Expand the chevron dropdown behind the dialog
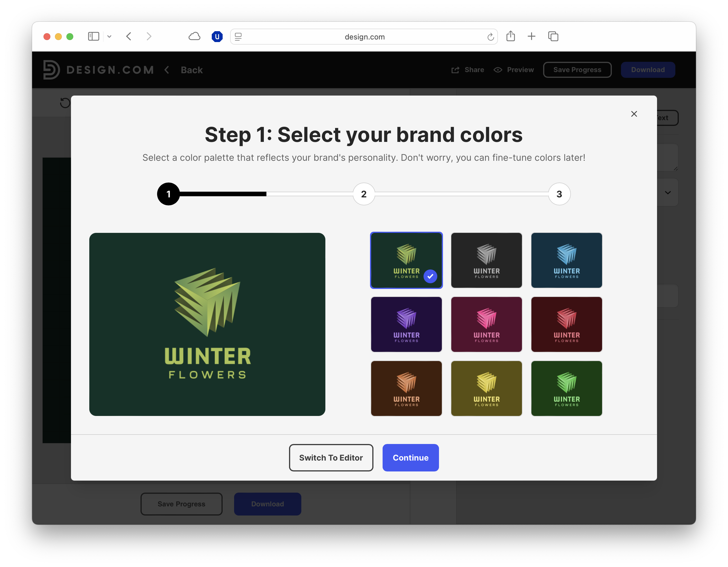Screen dimensions: 728x567 point(668,193)
